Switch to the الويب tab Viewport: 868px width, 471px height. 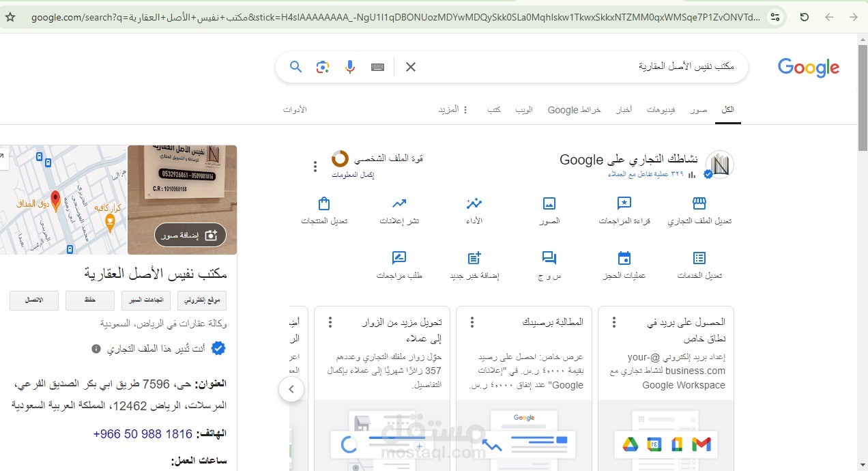(524, 110)
